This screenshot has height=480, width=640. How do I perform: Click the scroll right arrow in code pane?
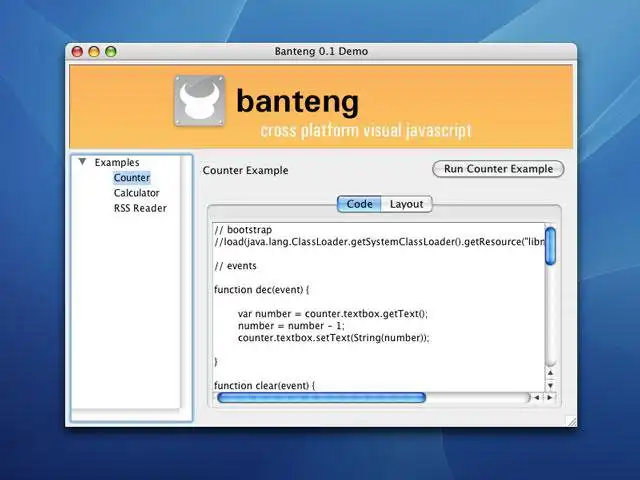[550, 397]
